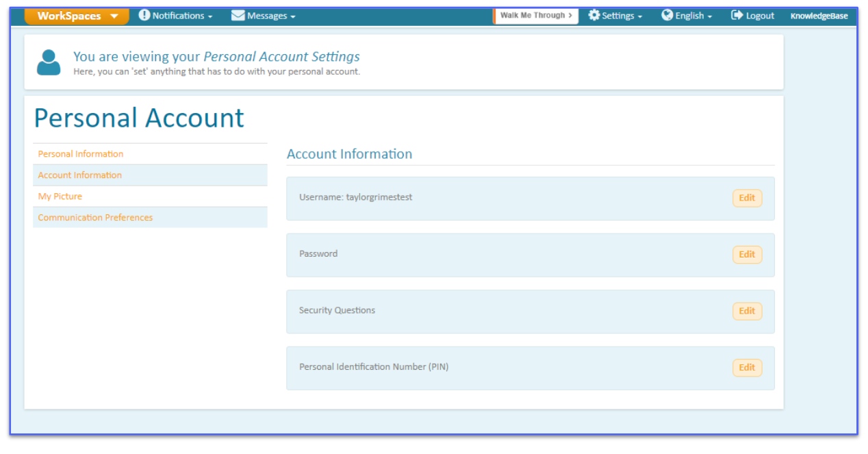Screen dimensions: 868x454
Task: Click the Logout arrow icon
Action: pyautogui.click(x=737, y=15)
